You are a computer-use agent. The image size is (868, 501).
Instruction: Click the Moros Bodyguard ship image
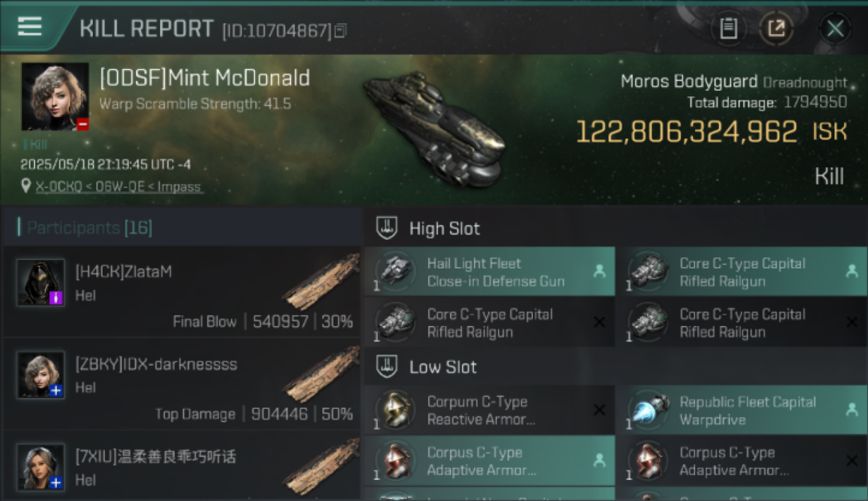[433, 129]
